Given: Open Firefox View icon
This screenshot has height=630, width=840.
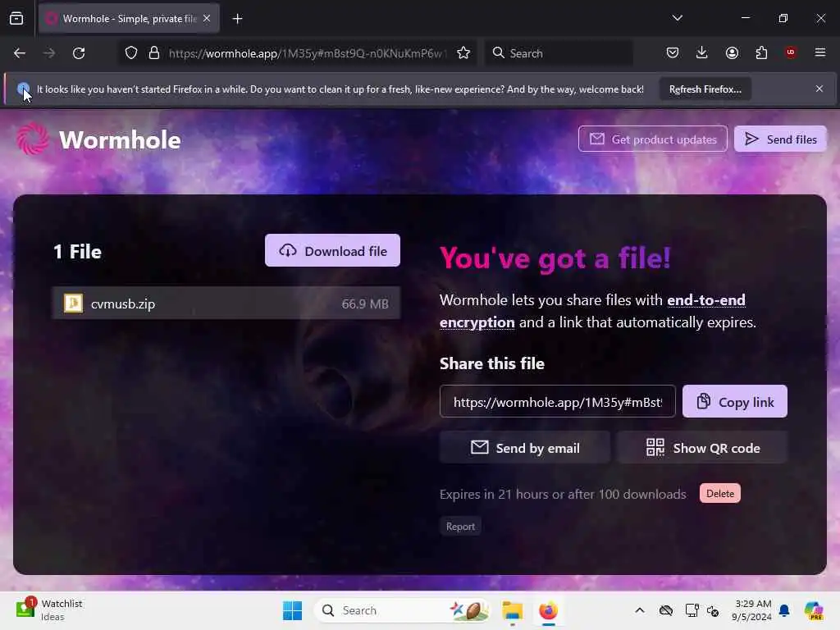Looking at the screenshot, I should click(16, 19).
